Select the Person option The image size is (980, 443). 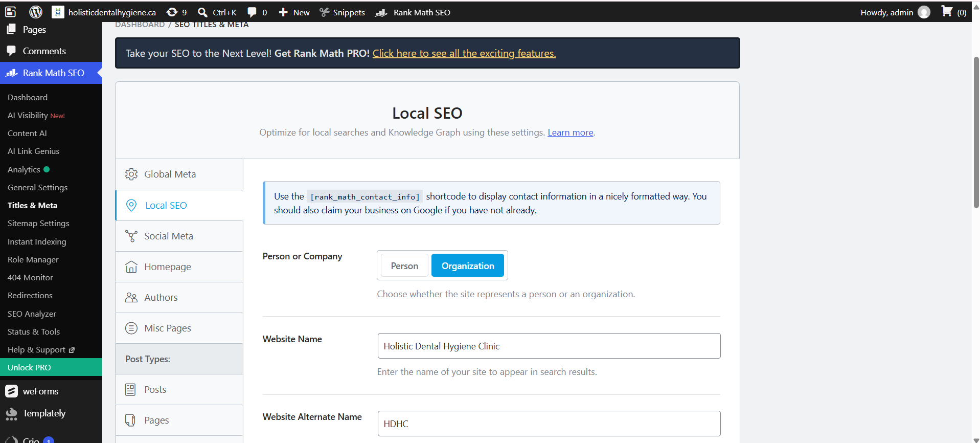[404, 265]
